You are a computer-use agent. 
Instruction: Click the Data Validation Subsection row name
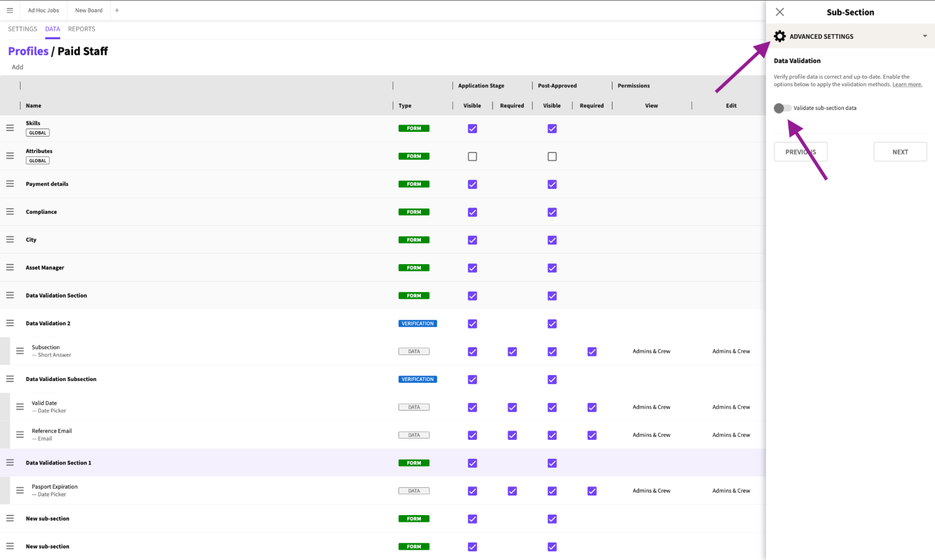click(61, 379)
